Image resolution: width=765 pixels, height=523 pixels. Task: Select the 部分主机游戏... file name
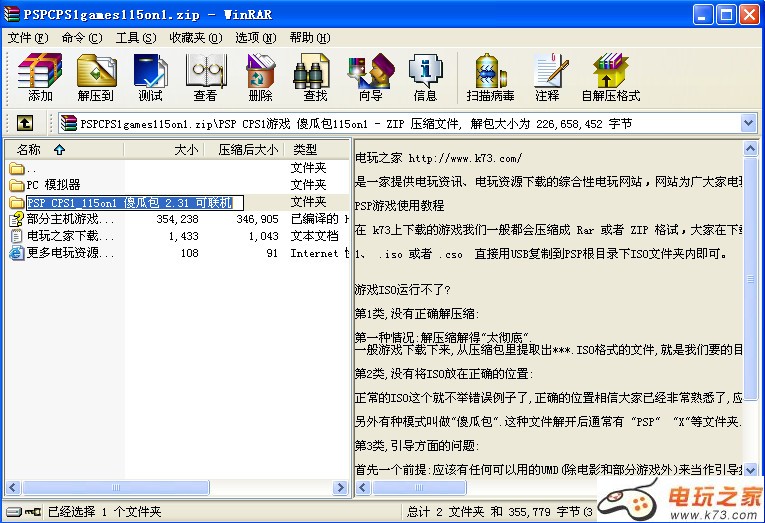[x=70, y=219]
